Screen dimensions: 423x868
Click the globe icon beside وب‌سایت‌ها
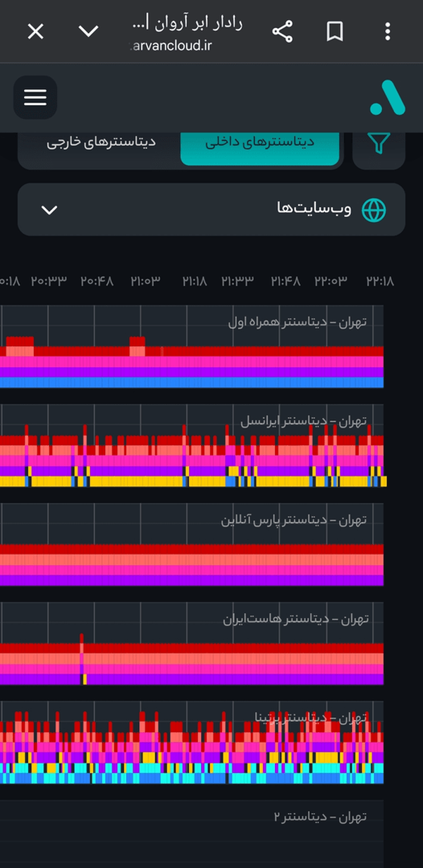(374, 209)
